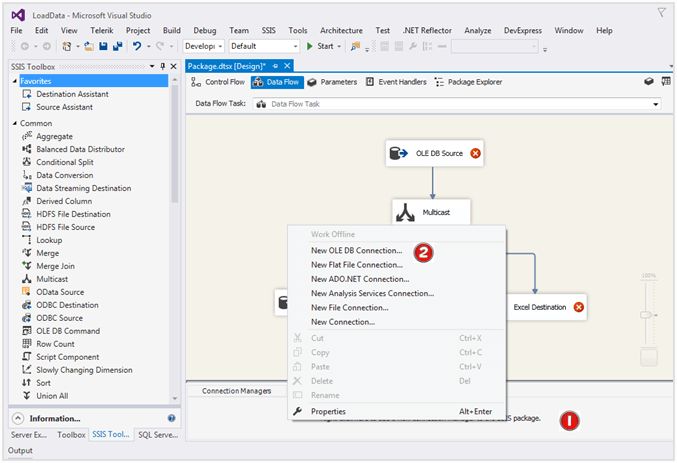Select Aggregate in the SSIS Toolbox

(x=54, y=136)
